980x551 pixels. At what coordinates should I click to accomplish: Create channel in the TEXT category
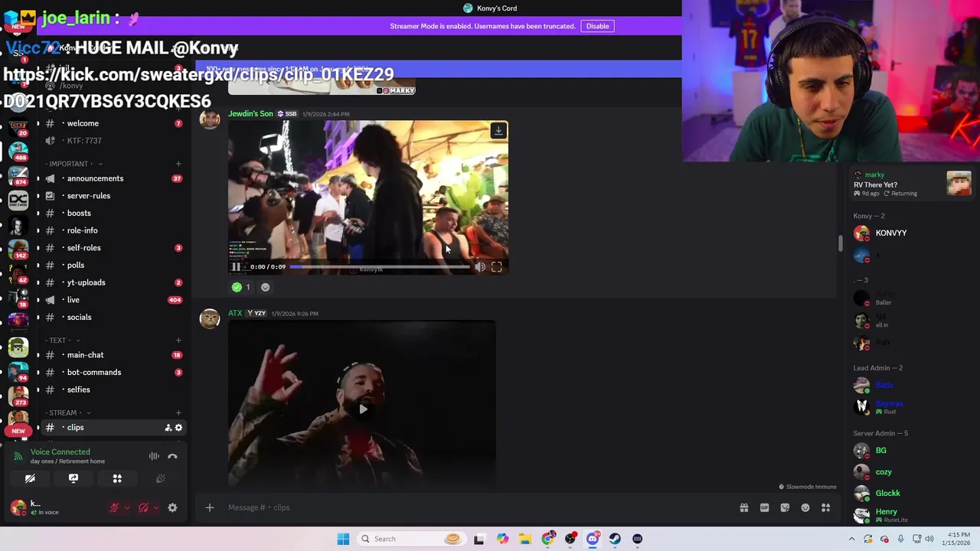tap(178, 341)
